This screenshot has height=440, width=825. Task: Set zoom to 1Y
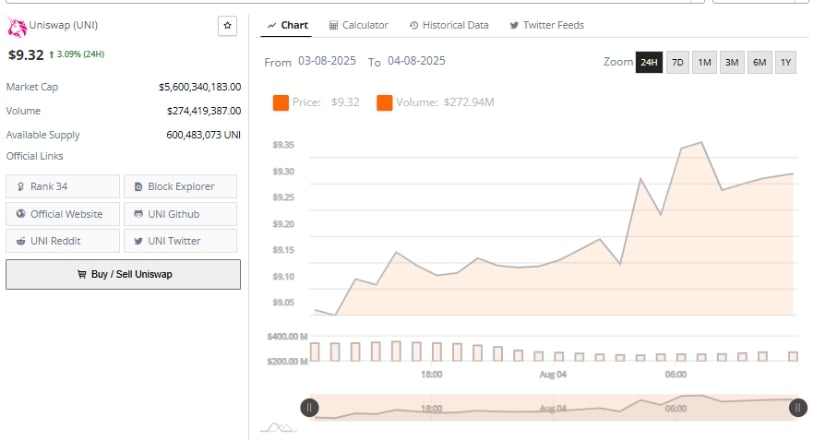(x=786, y=62)
